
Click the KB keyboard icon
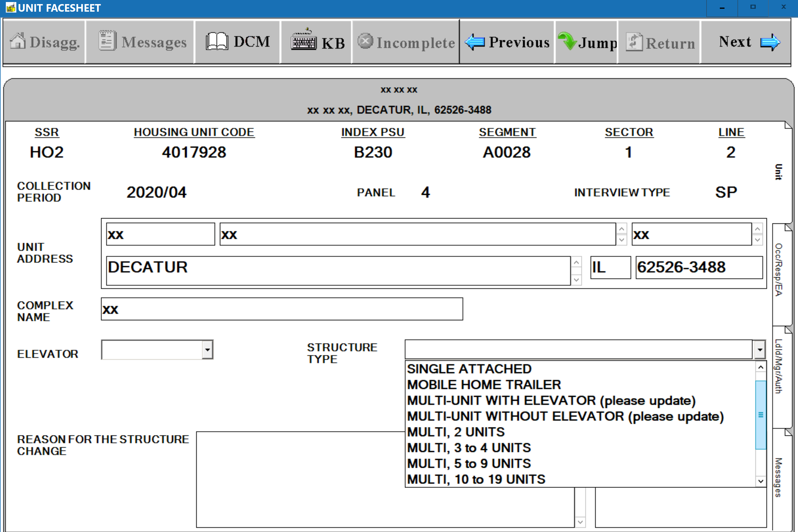[x=303, y=42]
